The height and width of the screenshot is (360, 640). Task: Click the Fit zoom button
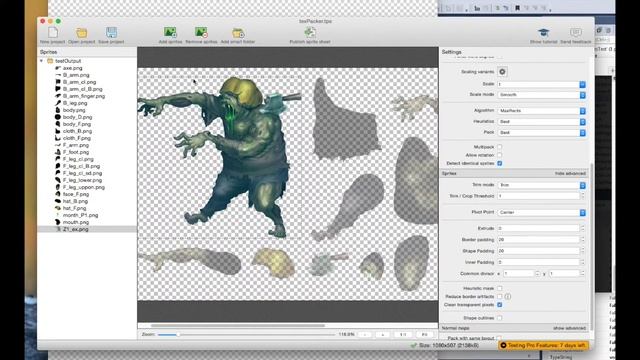coord(424,334)
